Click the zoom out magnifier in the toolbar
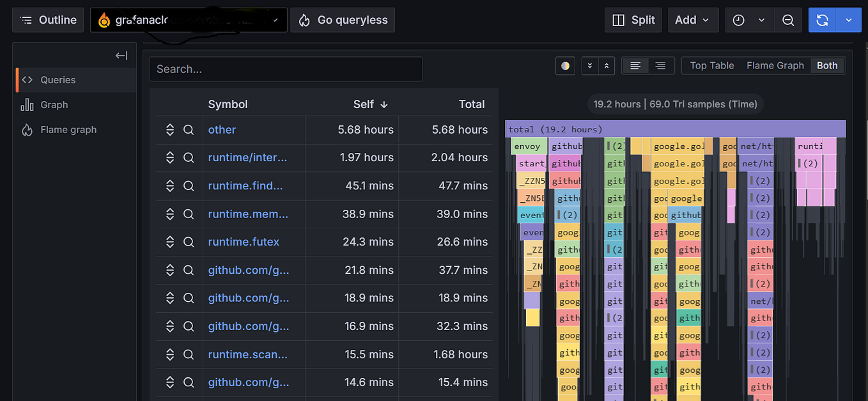868x401 pixels. pyautogui.click(x=788, y=20)
